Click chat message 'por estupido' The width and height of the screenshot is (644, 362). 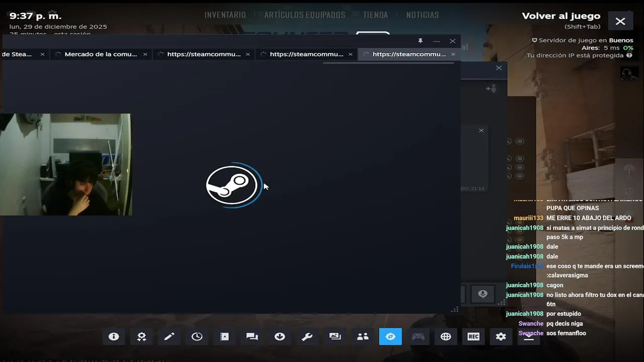(563, 314)
